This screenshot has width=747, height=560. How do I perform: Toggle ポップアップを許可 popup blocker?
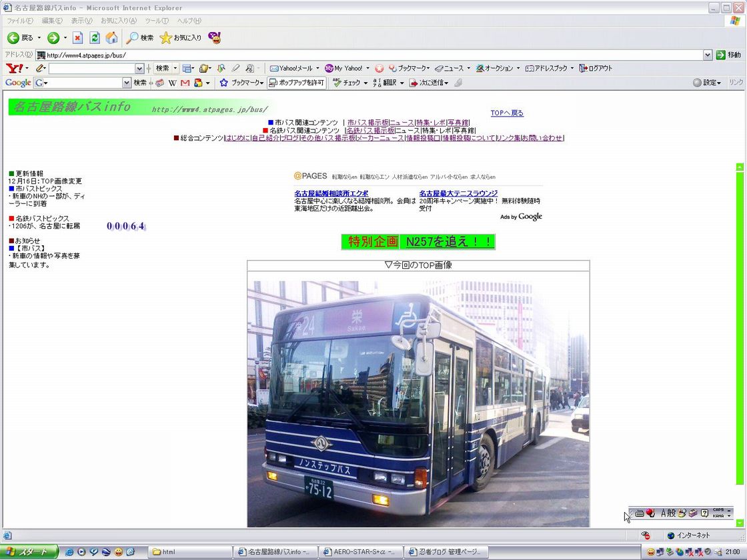click(x=297, y=83)
